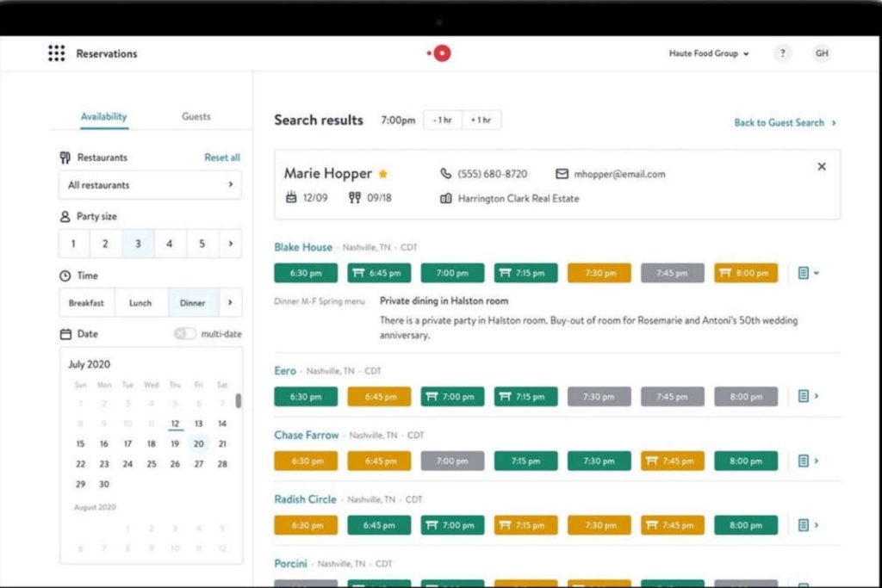Screen dimensions: 882x588
Task: Choose the Breakfast time option
Action: click(x=87, y=303)
